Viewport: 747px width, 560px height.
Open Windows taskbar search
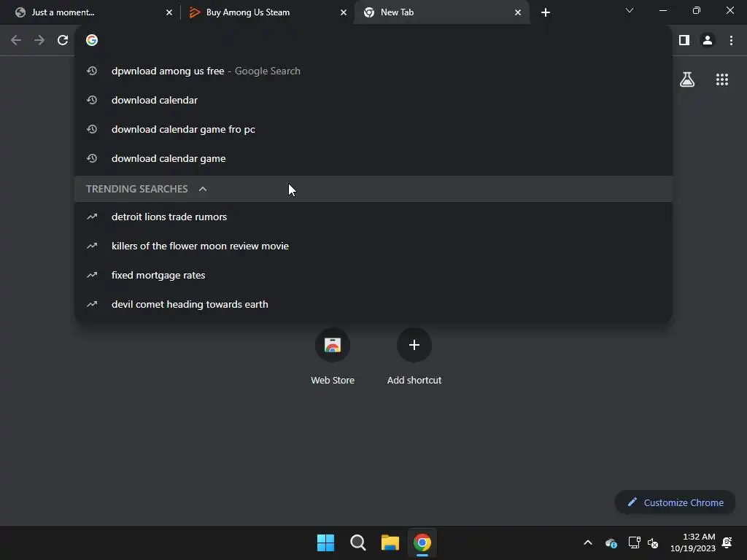click(357, 542)
